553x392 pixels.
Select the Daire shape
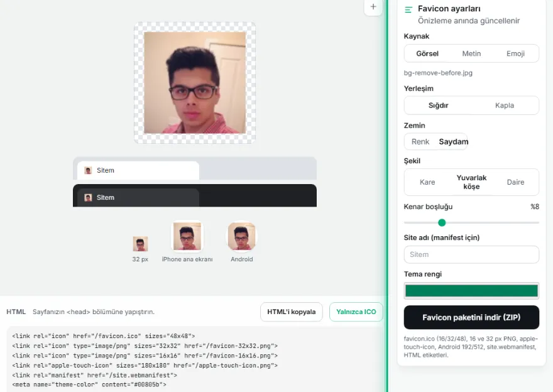pos(516,182)
